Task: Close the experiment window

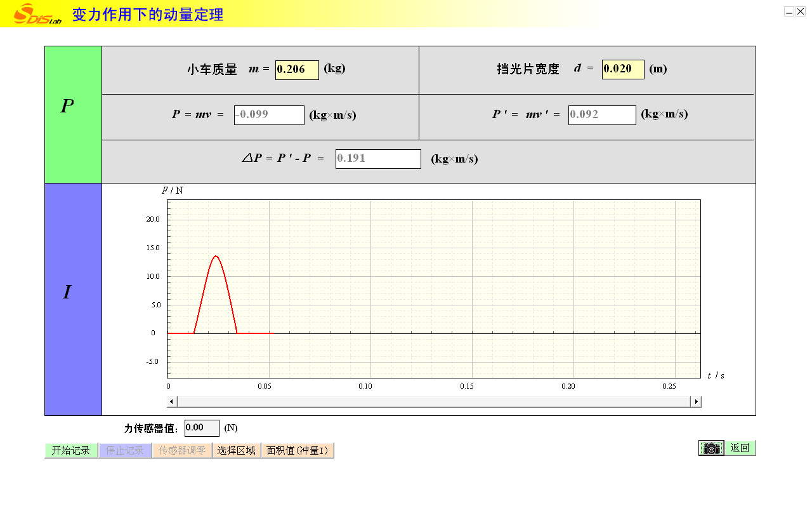Action: point(801,11)
